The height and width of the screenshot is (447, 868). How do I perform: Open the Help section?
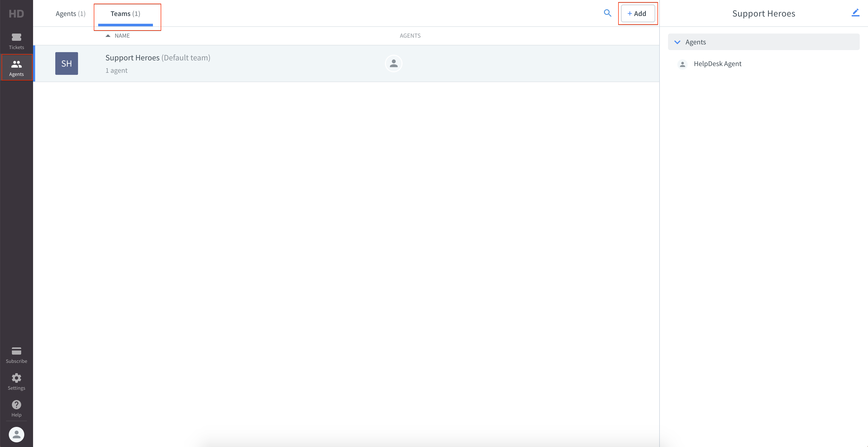point(16,408)
